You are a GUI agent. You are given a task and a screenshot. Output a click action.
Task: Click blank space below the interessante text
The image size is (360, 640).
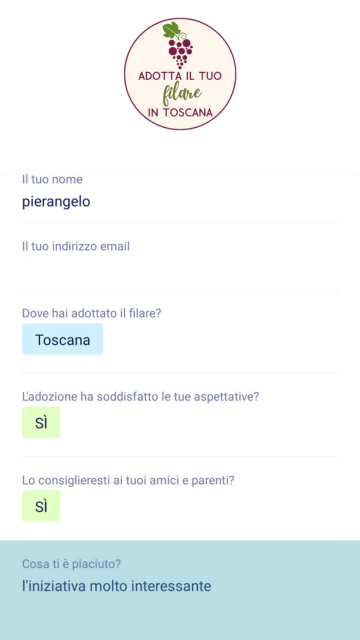(180, 618)
